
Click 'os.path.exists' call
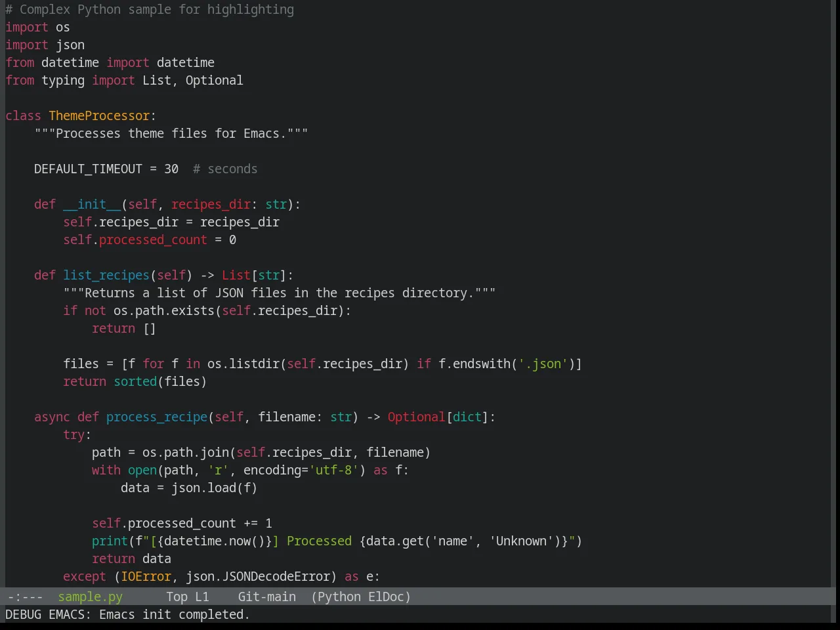[164, 310]
